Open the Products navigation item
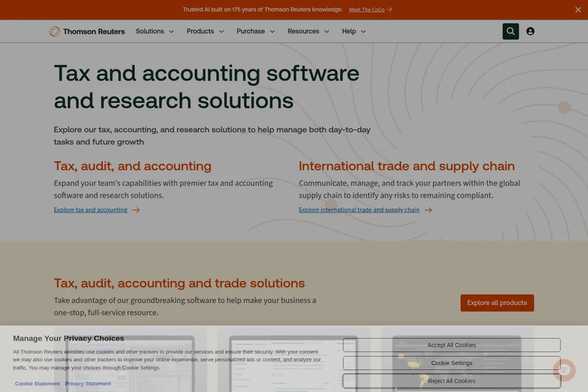The height and width of the screenshot is (392, 588). point(200,31)
